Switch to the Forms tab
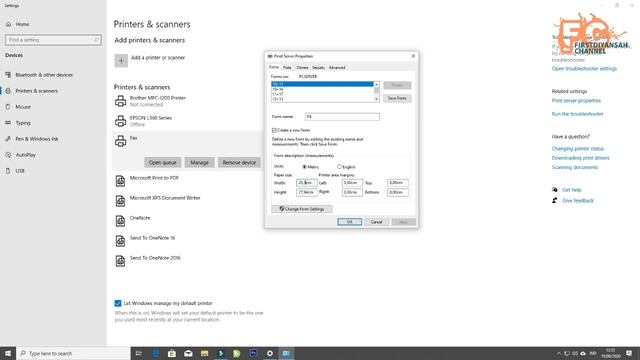The width and height of the screenshot is (640, 360). (274, 67)
